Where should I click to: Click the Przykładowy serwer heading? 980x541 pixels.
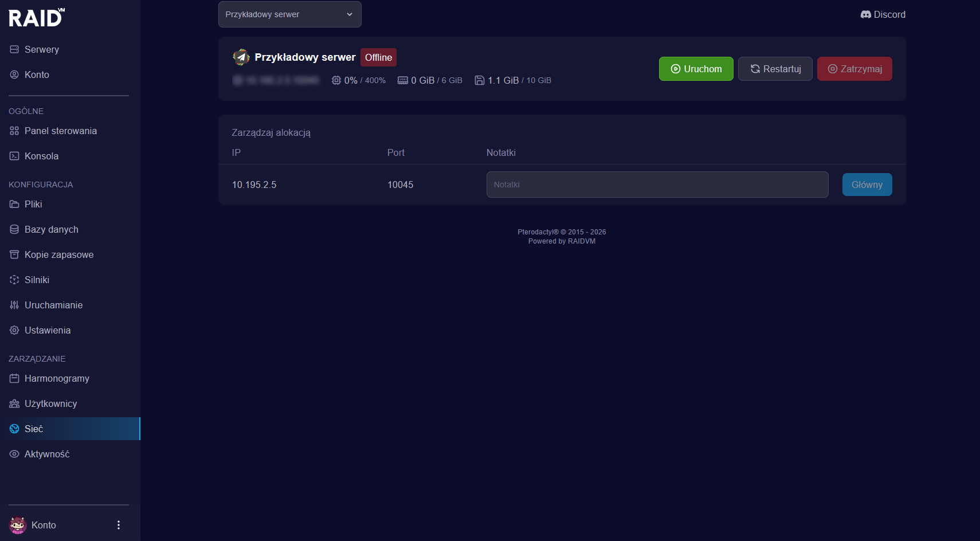click(x=305, y=57)
